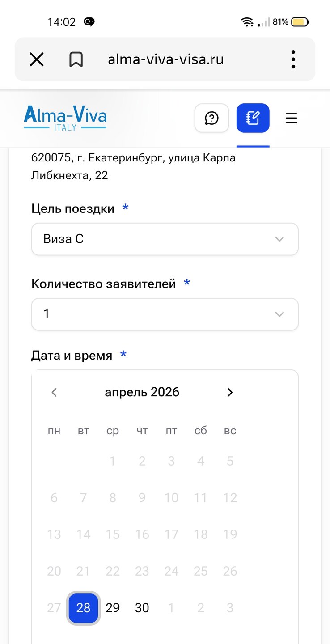Click the Alma-Viva Italy logo

tap(65, 118)
